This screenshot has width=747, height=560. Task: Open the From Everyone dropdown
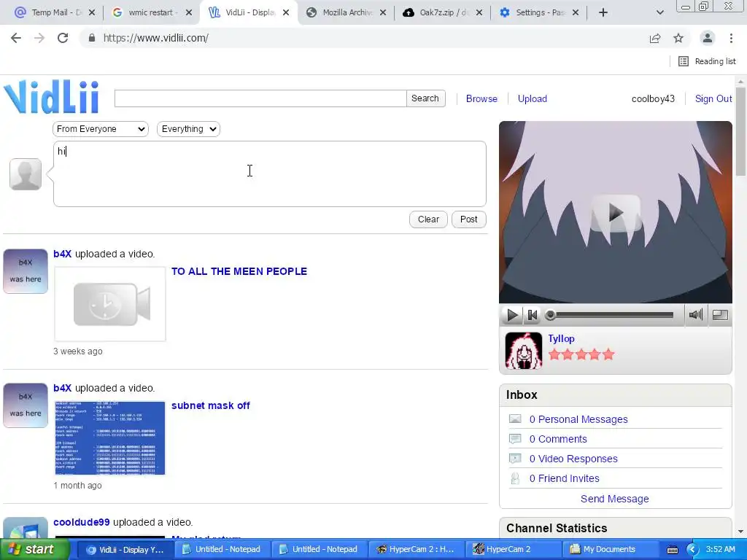click(101, 129)
